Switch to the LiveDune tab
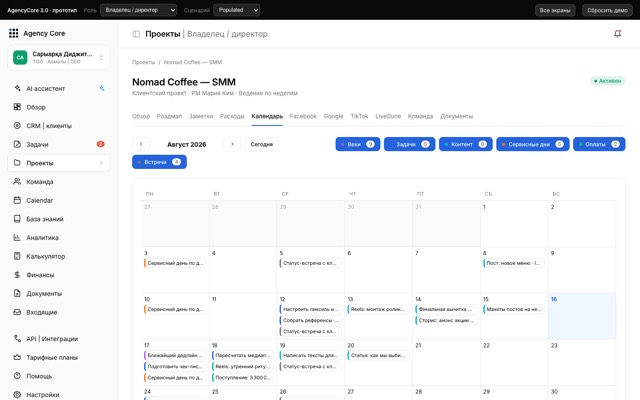Screen dimensions: 640x400 (x=388, y=116)
